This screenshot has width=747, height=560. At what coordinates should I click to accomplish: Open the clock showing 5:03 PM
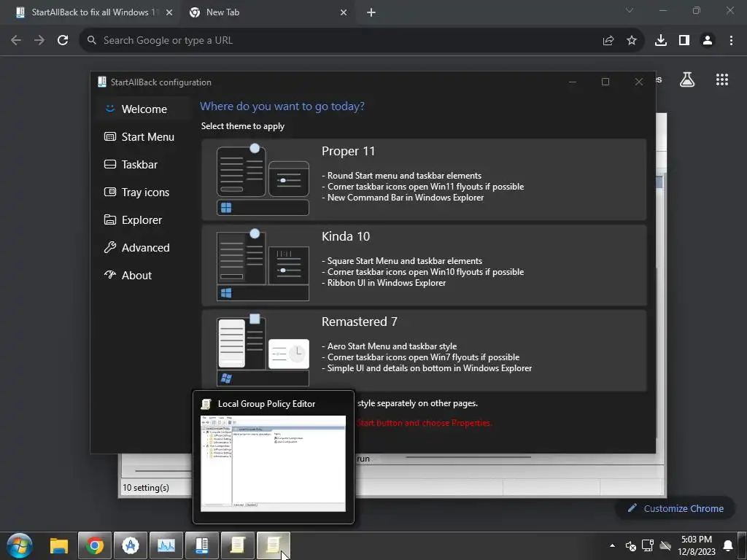[697, 545]
